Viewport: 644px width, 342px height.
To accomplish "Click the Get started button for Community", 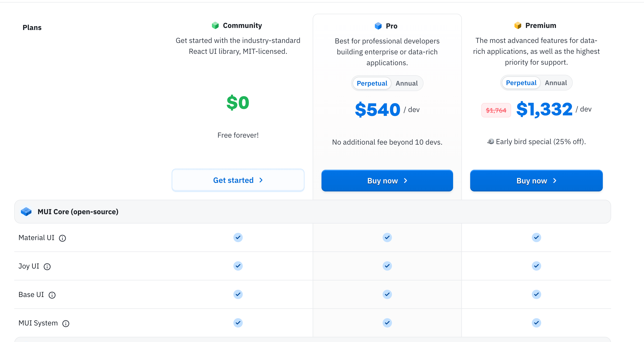I will (238, 180).
